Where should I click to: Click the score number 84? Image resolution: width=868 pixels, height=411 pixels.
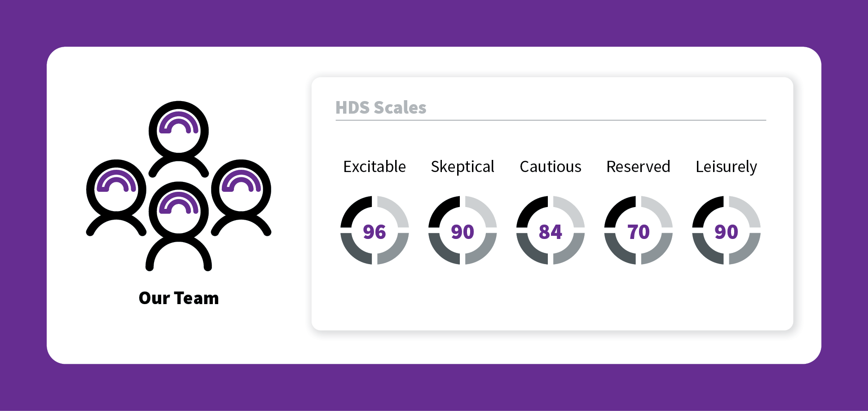(551, 232)
